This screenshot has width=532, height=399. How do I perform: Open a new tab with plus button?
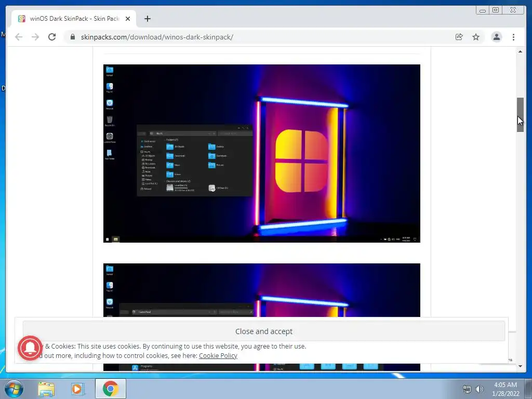(x=147, y=19)
